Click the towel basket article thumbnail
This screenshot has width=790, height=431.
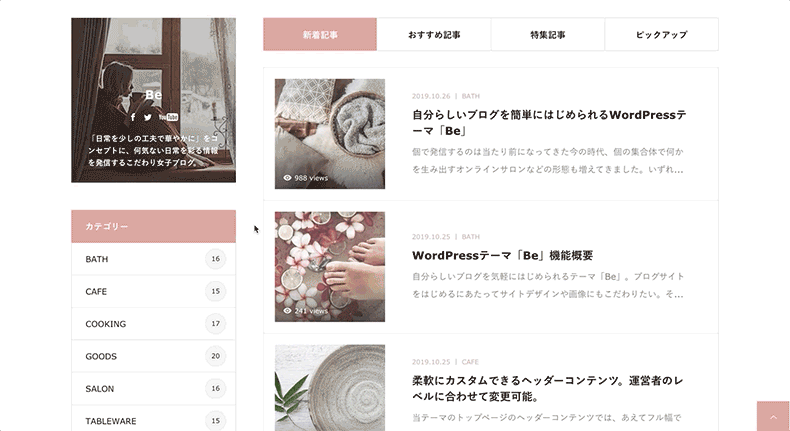point(330,134)
